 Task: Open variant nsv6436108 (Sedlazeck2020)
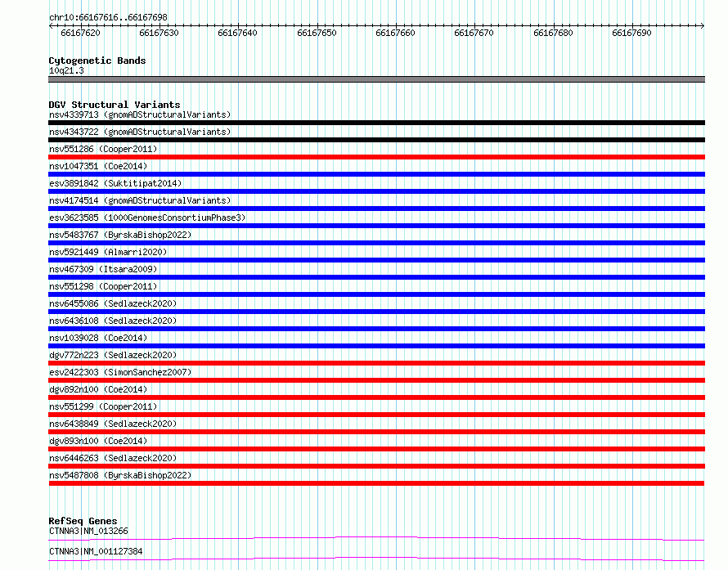pyautogui.click(x=113, y=321)
